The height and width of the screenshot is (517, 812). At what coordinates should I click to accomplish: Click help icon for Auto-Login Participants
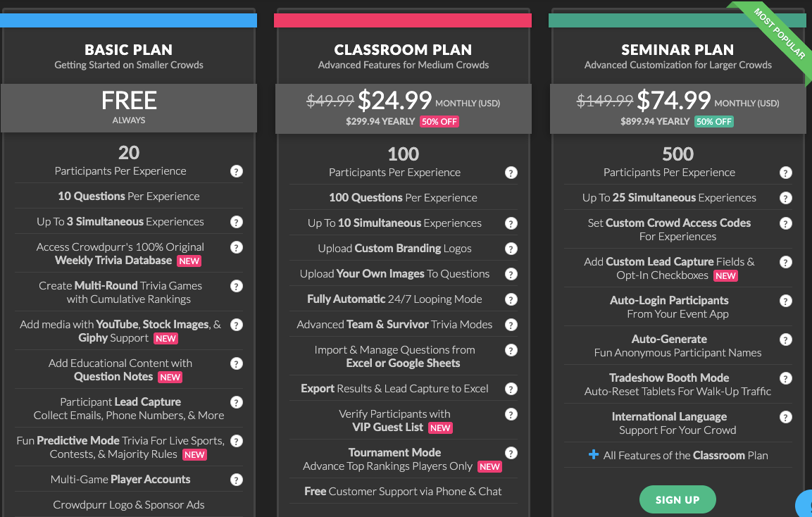tap(786, 301)
